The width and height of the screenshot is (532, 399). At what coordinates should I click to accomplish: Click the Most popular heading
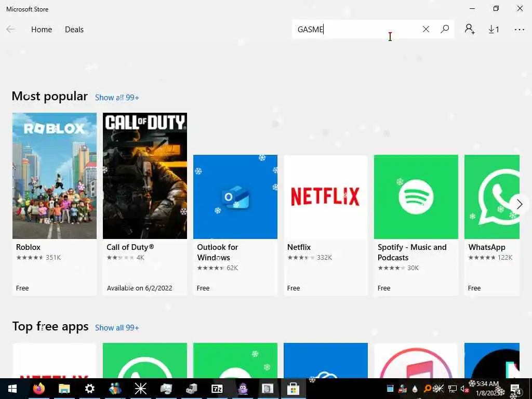[50, 96]
